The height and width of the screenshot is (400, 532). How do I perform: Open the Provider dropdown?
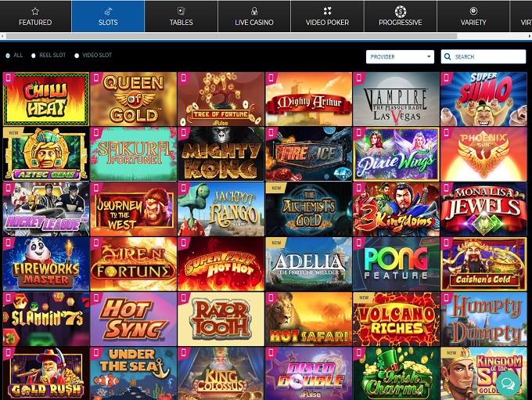click(399, 56)
